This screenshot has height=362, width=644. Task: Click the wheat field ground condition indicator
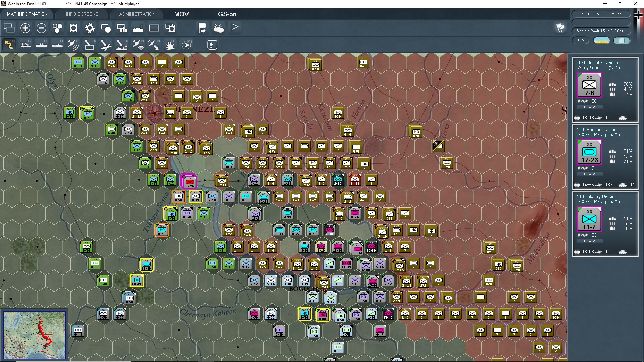(x=601, y=40)
